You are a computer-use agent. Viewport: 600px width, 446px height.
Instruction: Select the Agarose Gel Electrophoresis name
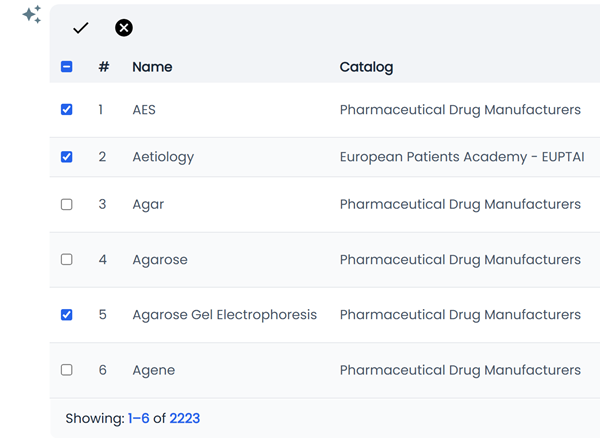point(224,315)
